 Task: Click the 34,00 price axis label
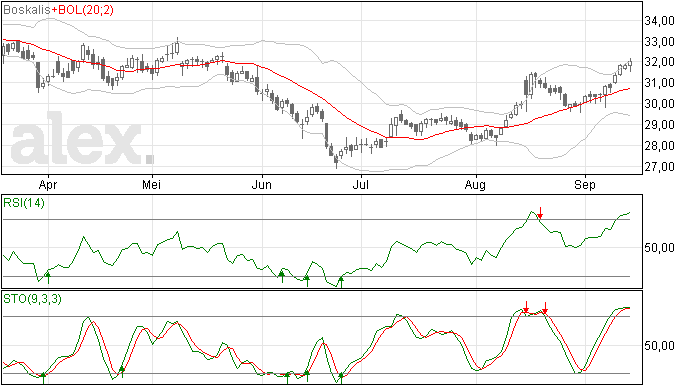click(x=659, y=21)
